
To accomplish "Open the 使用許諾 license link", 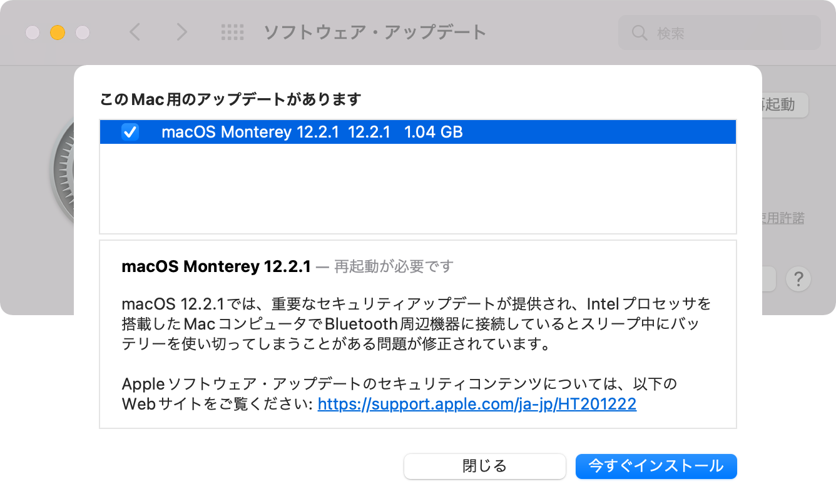I will click(x=783, y=218).
